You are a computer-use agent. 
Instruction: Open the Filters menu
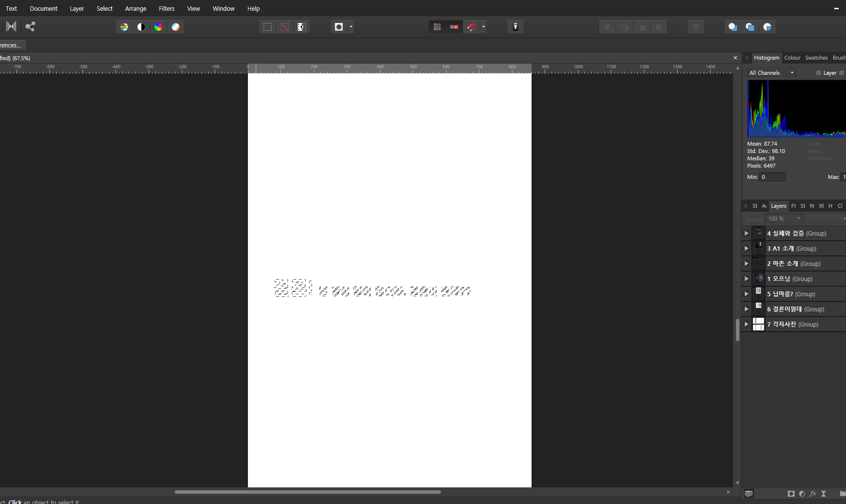pyautogui.click(x=166, y=9)
